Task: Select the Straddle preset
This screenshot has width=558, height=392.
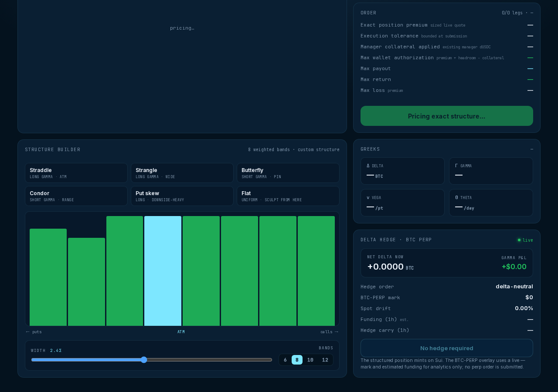Action: tap(76, 173)
